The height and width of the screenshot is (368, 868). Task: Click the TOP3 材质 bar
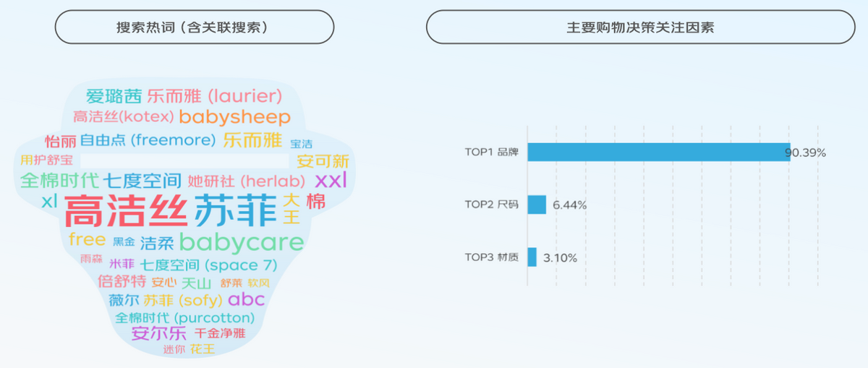click(x=532, y=257)
